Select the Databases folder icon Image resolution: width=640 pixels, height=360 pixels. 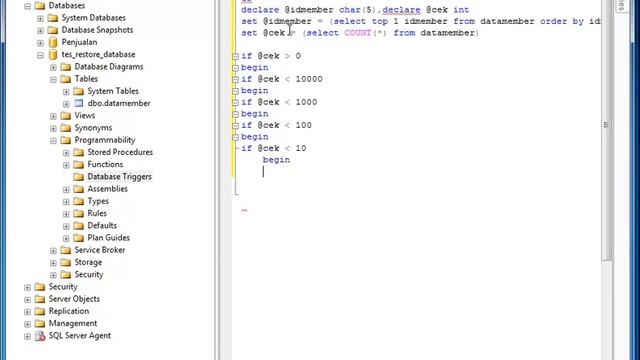(x=40, y=5)
